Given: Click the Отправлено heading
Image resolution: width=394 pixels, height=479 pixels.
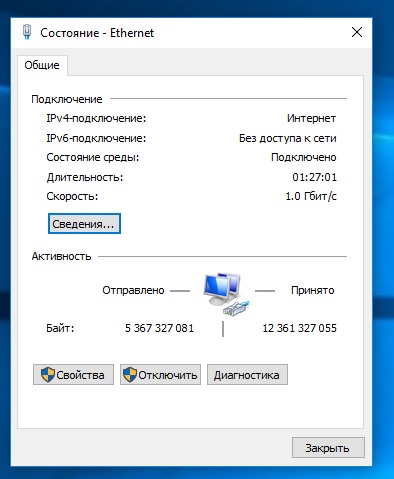Looking at the screenshot, I should pyautogui.click(x=133, y=290).
